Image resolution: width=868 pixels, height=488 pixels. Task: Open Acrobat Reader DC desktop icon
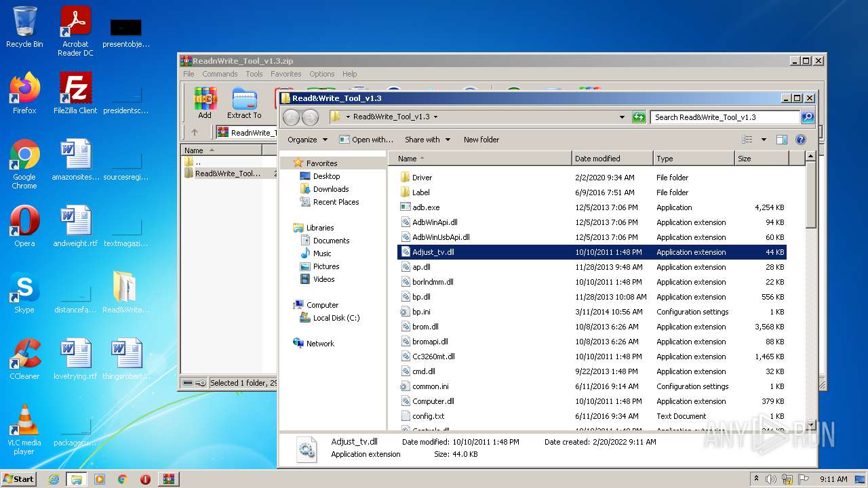click(x=75, y=31)
